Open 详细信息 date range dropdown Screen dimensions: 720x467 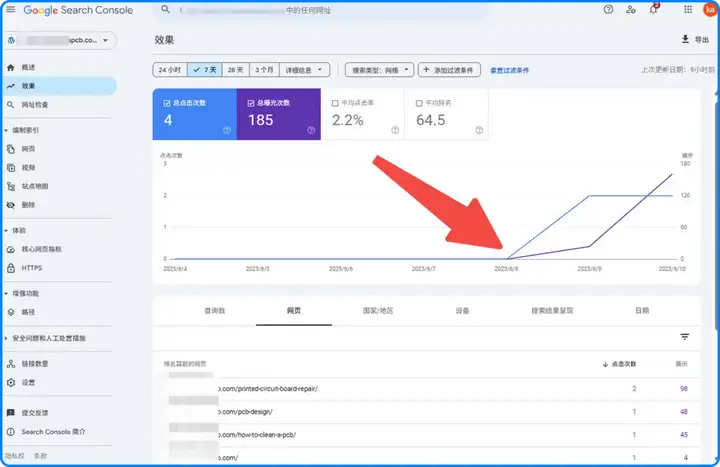[x=304, y=70]
